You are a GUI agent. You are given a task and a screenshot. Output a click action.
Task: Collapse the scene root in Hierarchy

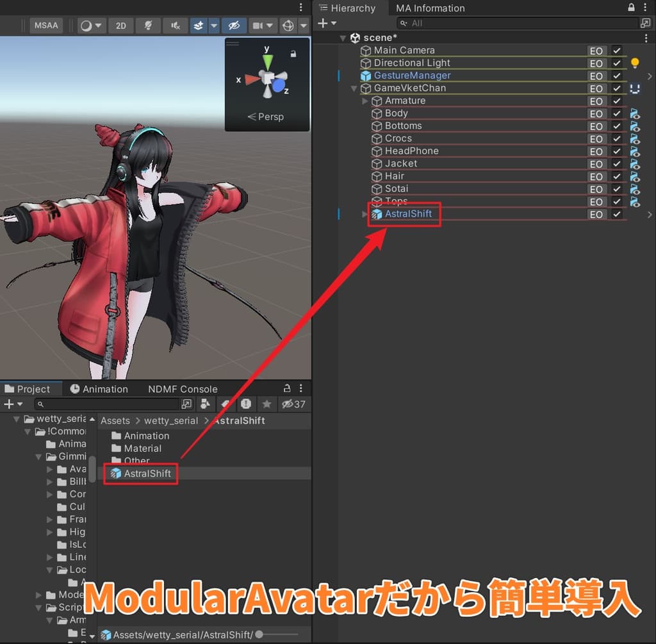pyautogui.click(x=343, y=38)
